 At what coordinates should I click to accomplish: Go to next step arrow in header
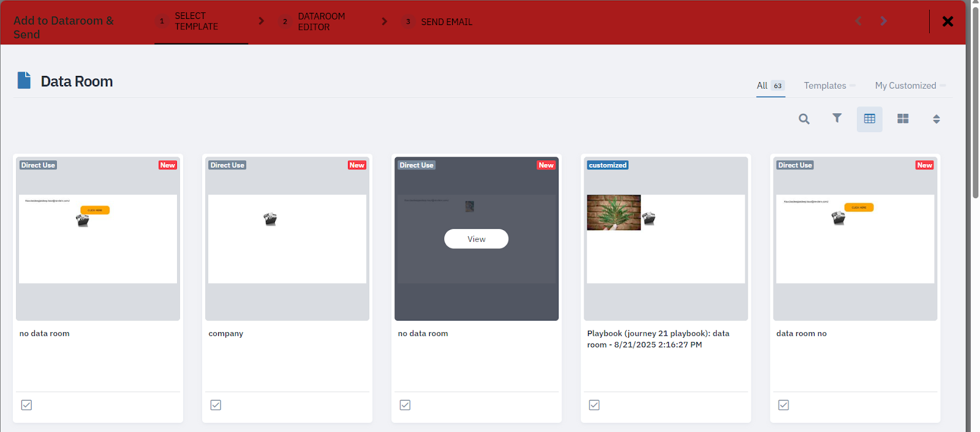[883, 21]
